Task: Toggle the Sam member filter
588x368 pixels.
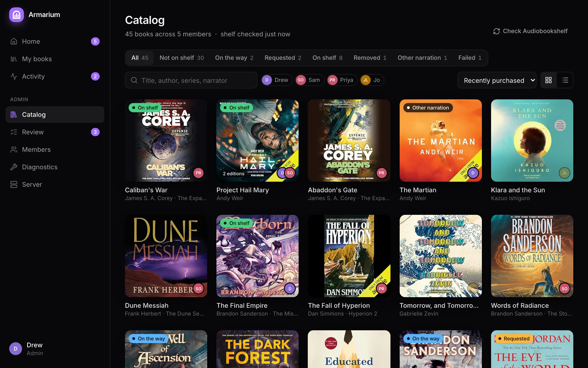Action: click(x=310, y=80)
